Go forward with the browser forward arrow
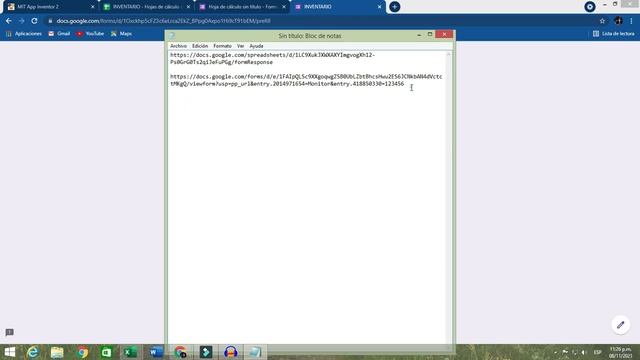The width and height of the screenshot is (640, 360). [x=21, y=21]
